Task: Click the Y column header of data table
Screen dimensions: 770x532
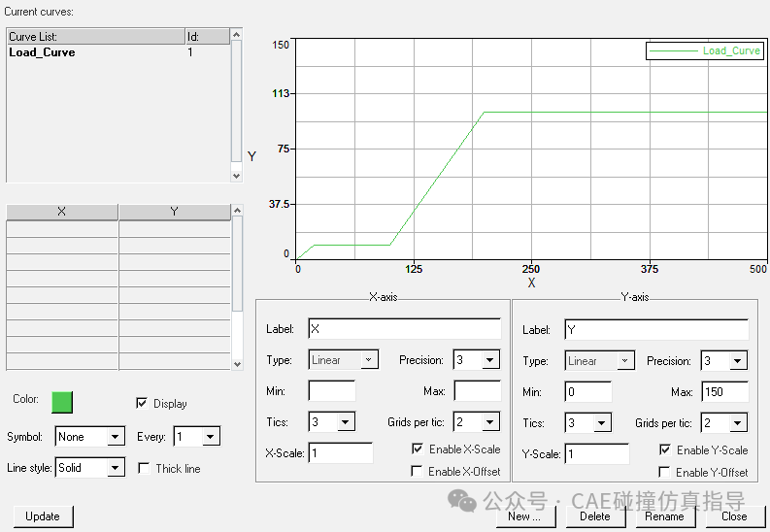Action: 175,212
